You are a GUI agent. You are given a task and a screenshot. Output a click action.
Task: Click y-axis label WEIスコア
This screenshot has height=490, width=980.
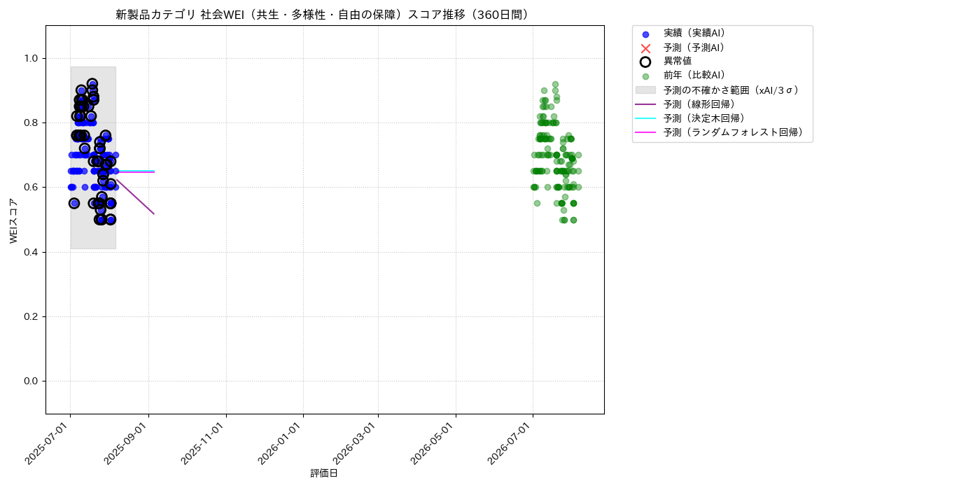[x=14, y=220]
